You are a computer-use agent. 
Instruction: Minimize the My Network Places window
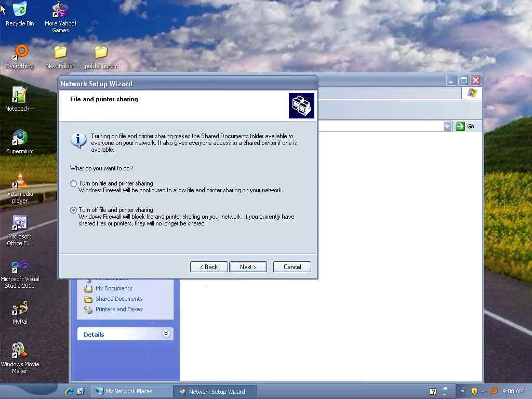coord(451,81)
